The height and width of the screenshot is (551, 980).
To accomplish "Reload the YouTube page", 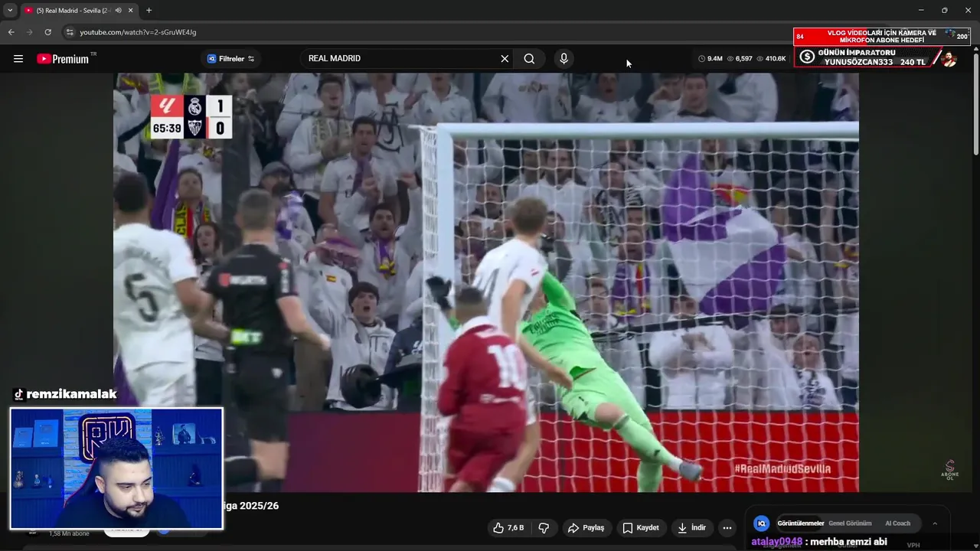I will [47, 32].
